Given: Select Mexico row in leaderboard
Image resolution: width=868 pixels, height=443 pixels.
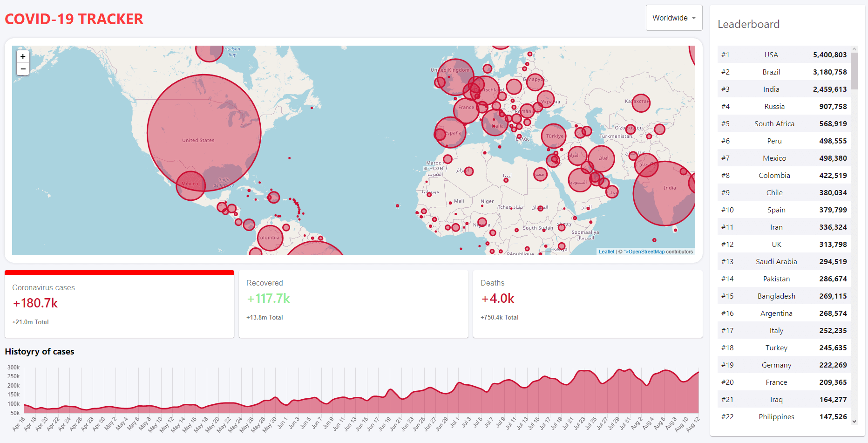Looking at the screenshot, I should click(x=784, y=158).
